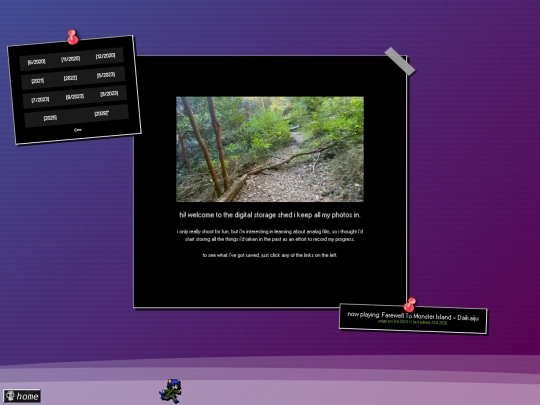Click the 'now playing: Farewell To Monster Island' text
Image resolution: width=540 pixels, height=405 pixels.
tap(413, 316)
